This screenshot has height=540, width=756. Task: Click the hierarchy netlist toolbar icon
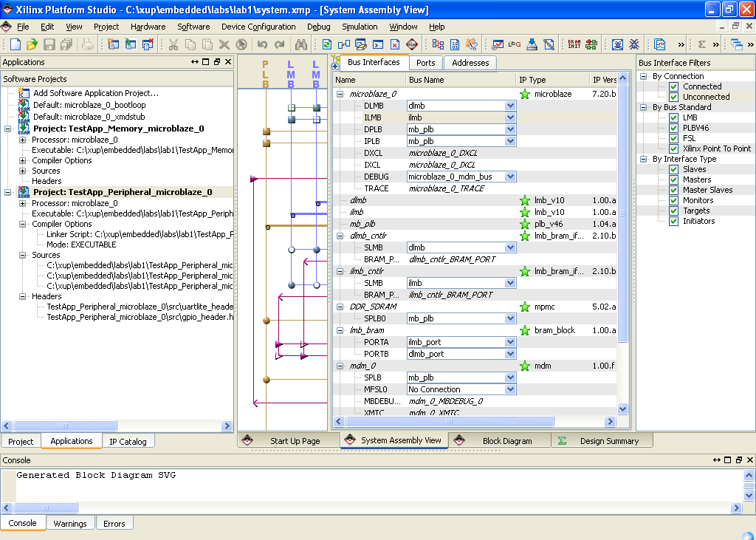438,45
